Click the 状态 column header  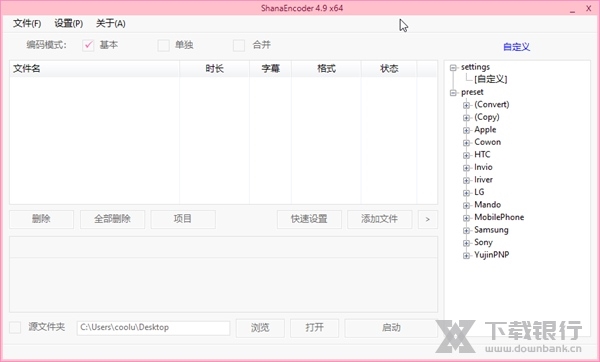389,69
